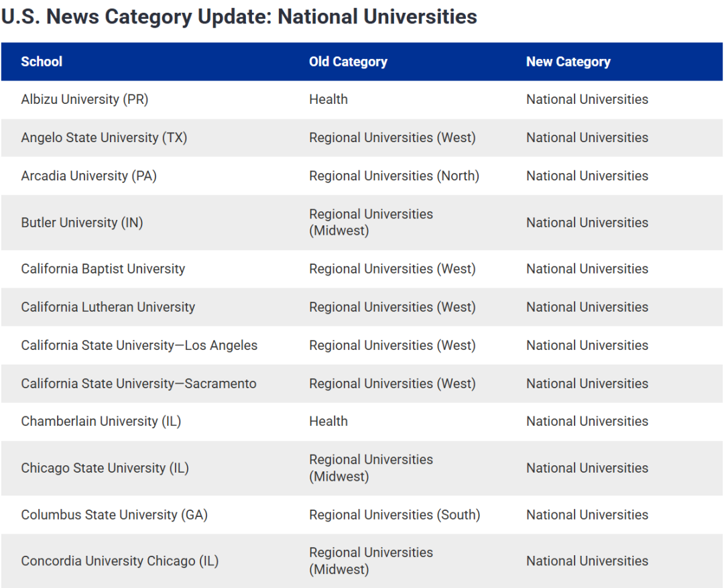Click Regional Universities (North) cell

coord(394,176)
